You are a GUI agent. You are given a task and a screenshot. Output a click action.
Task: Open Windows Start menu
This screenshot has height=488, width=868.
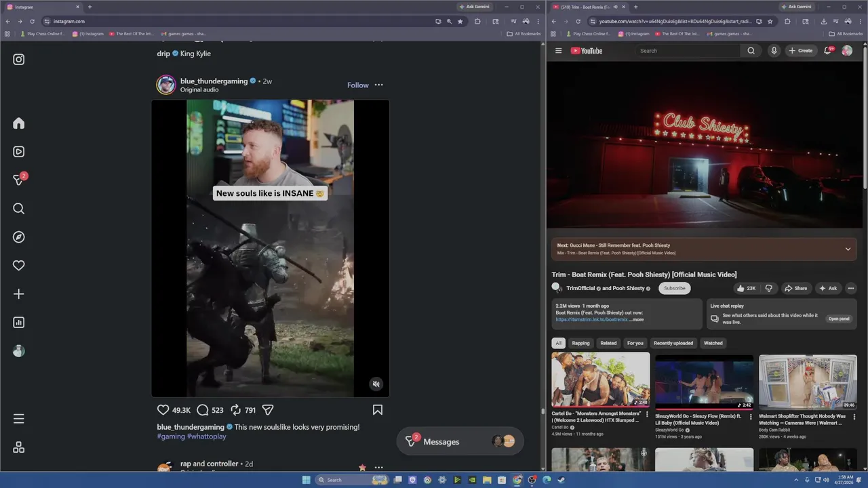pos(306,480)
